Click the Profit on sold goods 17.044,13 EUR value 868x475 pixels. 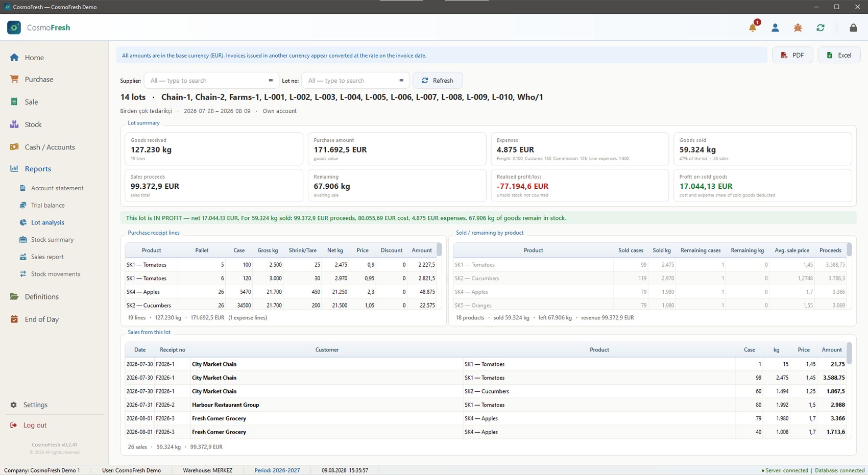[706, 186]
